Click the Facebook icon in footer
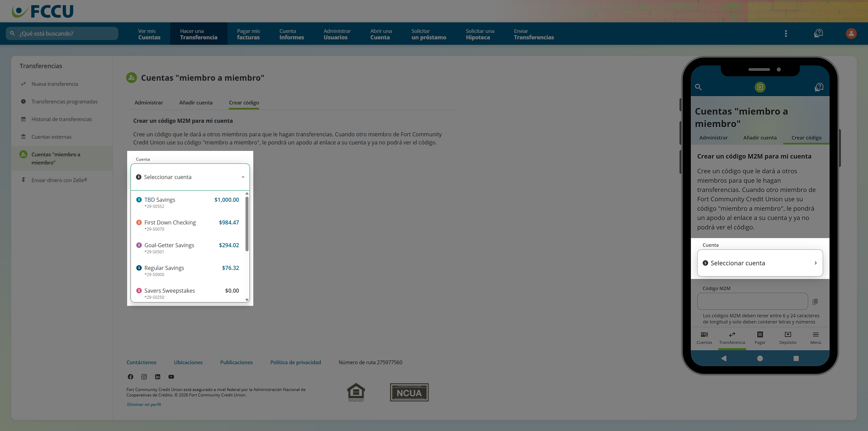Image resolution: width=868 pixels, height=431 pixels. pyautogui.click(x=131, y=376)
